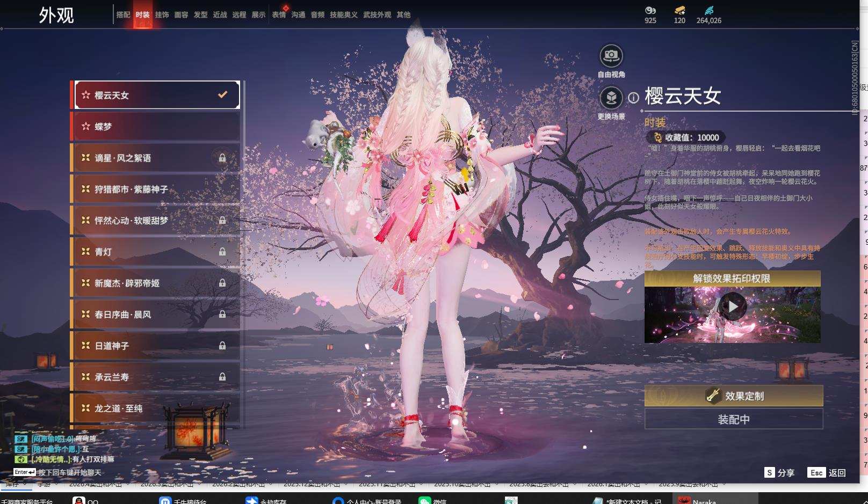Open the 音频 tab
Image resolution: width=868 pixels, height=504 pixels.
click(x=318, y=15)
